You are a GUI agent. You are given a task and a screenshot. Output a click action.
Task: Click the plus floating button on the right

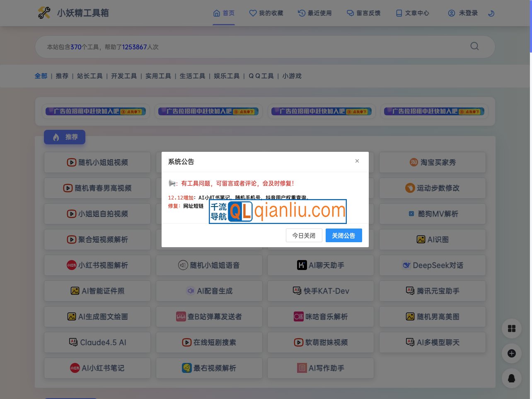[512, 353]
